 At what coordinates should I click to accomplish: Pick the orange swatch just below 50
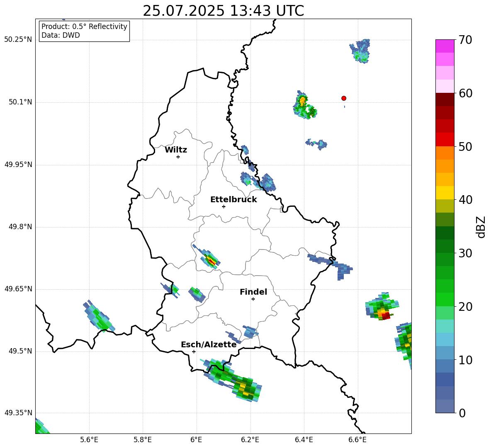445,153
